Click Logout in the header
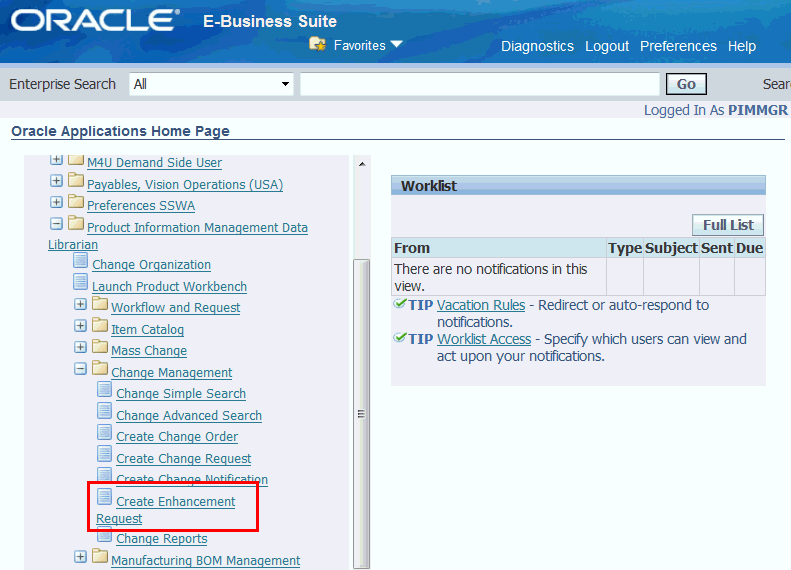The height and width of the screenshot is (570, 791). click(607, 46)
